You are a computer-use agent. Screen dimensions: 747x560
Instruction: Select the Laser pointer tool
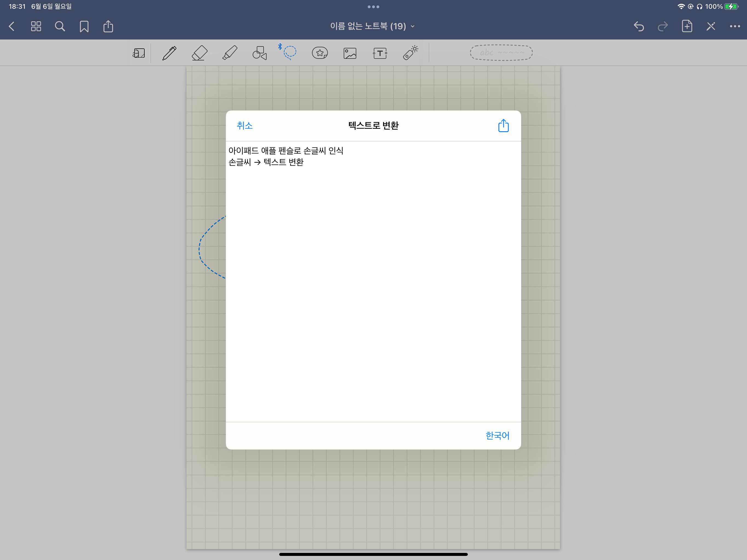tap(411, 53)
